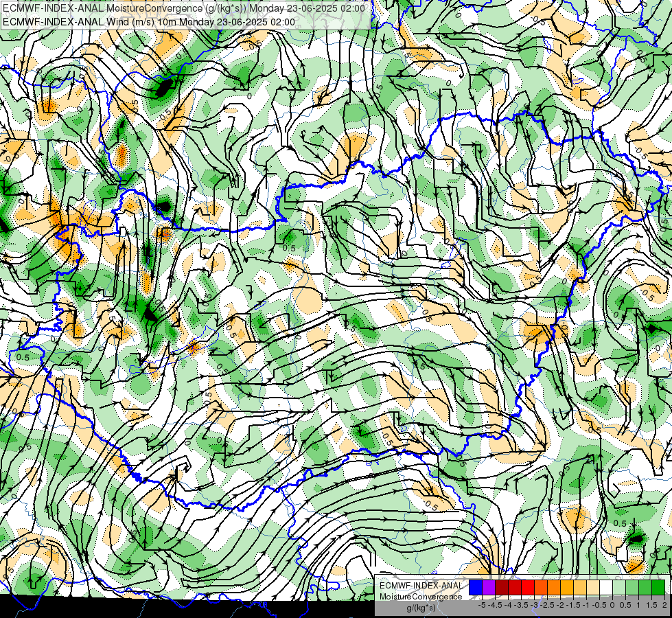Select the palest green legend swatch (0 to 0.5)
This screenshot has width=672, height=618.
[619, 587]
